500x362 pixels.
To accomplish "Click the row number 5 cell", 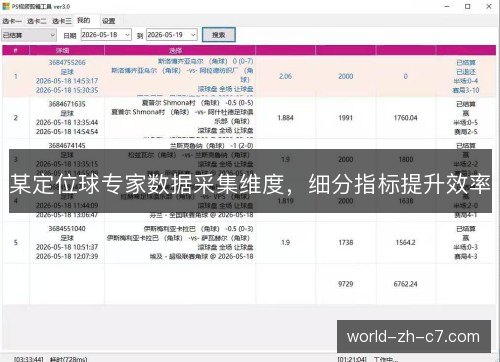I will (16, 243).
